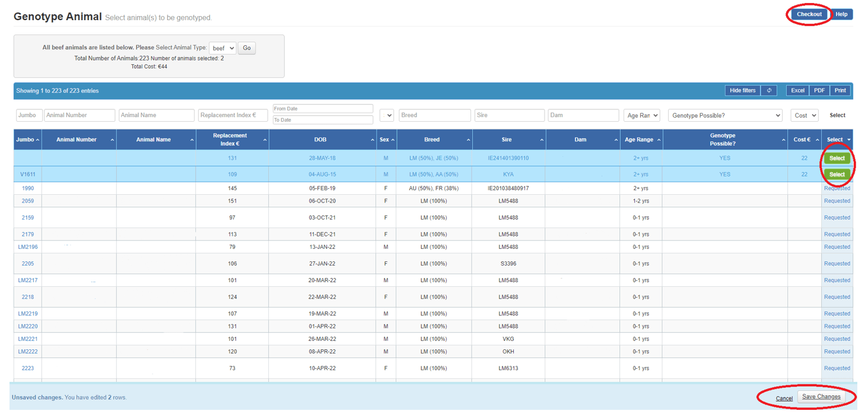Viewport: 868px width, 414px height.
Task: Click the Cancel link
Action: pos(784,398)
